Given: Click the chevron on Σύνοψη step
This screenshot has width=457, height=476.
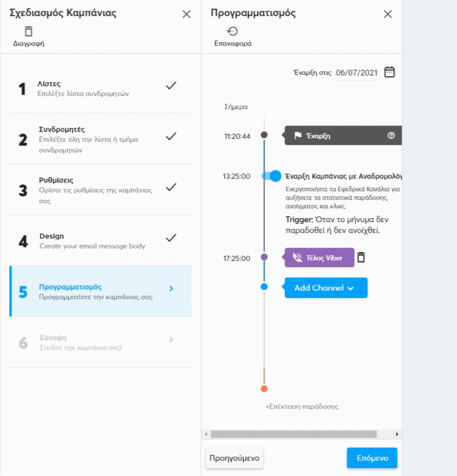Looking at the screenshot, I should point(171,340).
